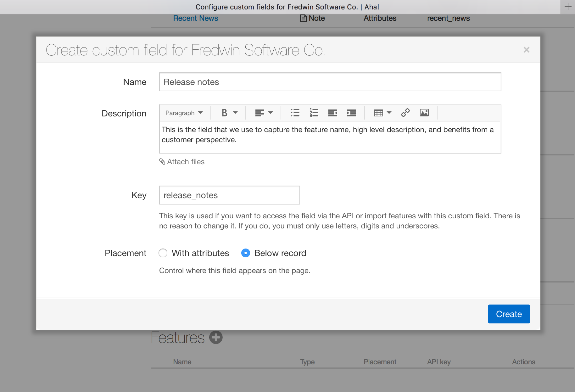The width and height of the screenshot is (575, 392).
Task: Click the Attributes placement cell for Recent News
Action: (x=380, y=18)
